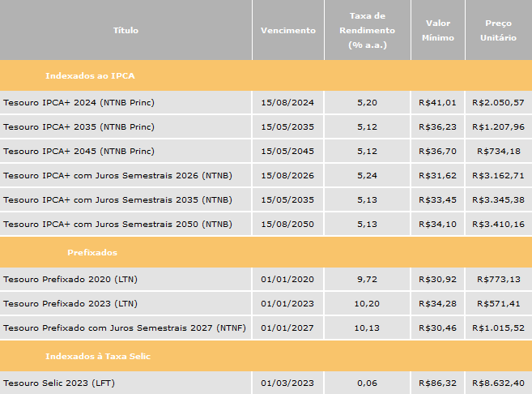Open Tesouro Prefixado 2023 (LTN) title
Screen dimensions: 532x394
click(70, 303)
